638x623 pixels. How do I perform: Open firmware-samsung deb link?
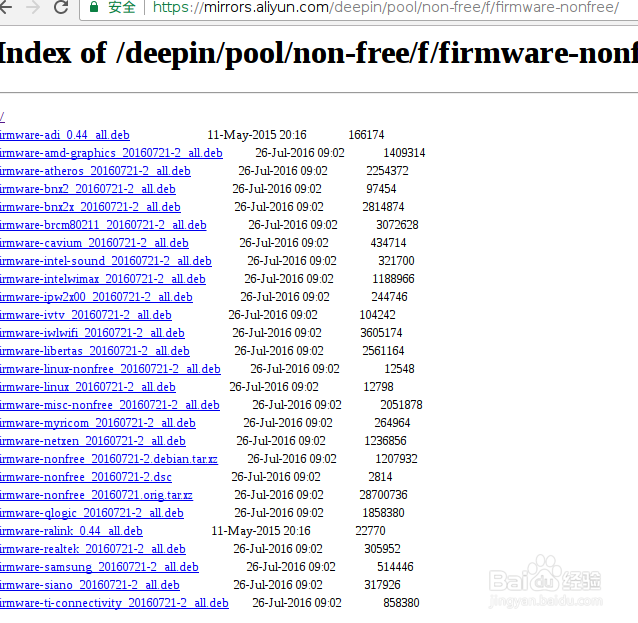pyautogui.click(x=99, y=567)
